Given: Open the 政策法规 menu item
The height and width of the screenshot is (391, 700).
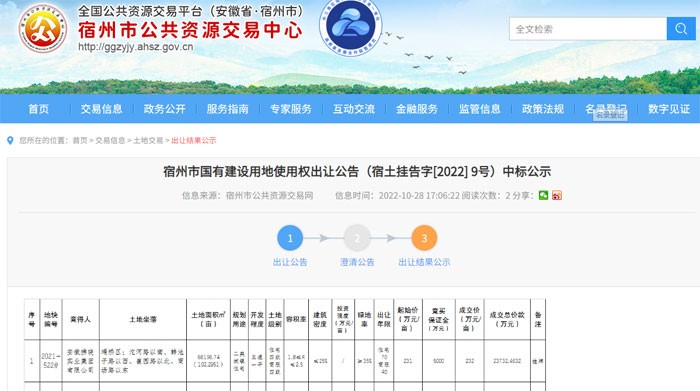Looking at the screenshot, I should click(x=543, y=109).
